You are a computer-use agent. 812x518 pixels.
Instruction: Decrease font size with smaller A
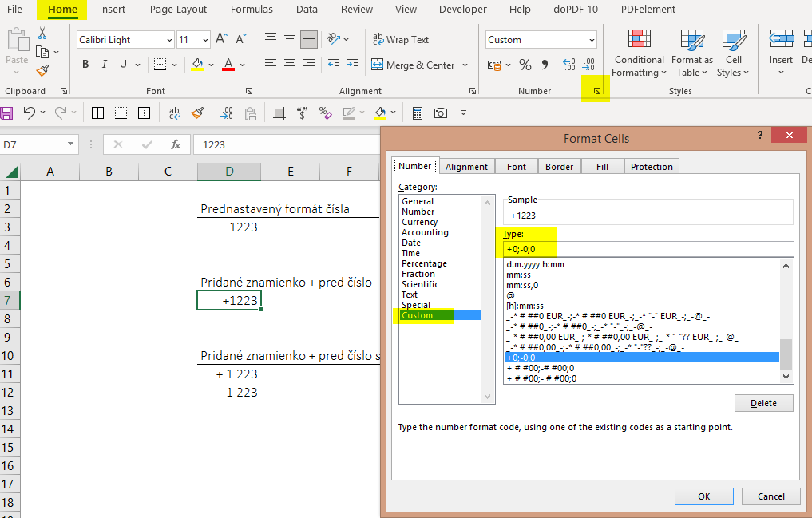point(241,39)
